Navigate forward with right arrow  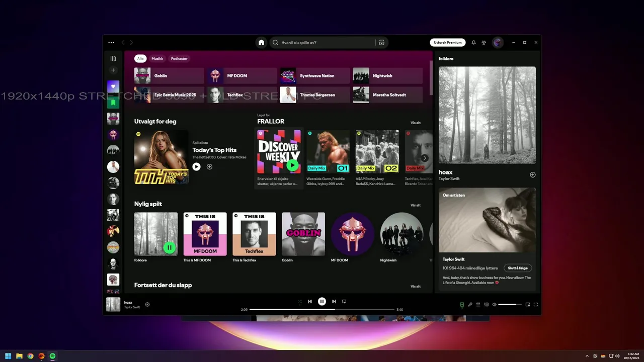132,43
